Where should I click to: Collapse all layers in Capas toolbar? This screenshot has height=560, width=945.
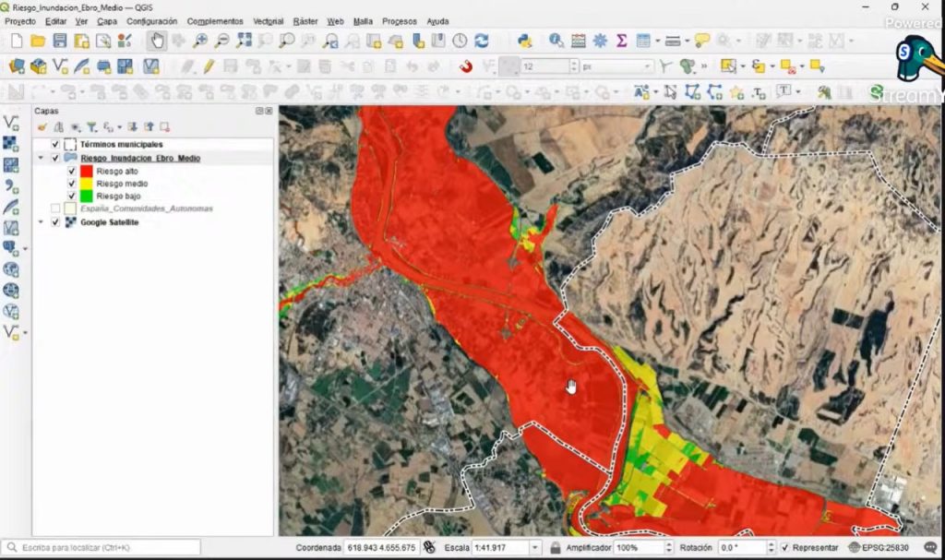(x=149, y=127)
